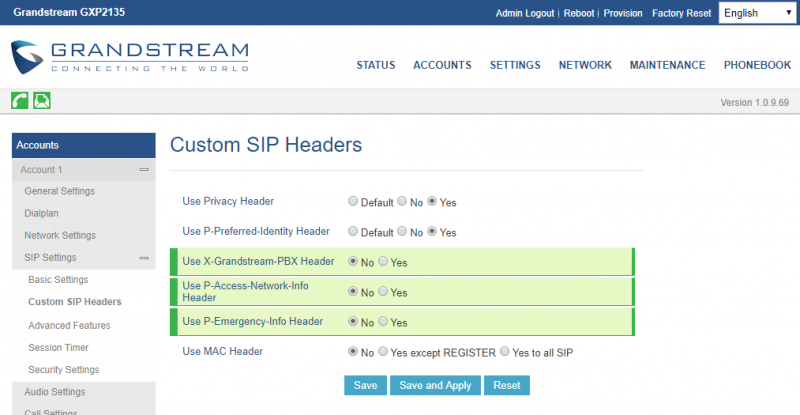This screenshot has height=415, width=800.
Task: Open Security Settings in sidebar
Action: pyautogui.click(x=64, y=370)
